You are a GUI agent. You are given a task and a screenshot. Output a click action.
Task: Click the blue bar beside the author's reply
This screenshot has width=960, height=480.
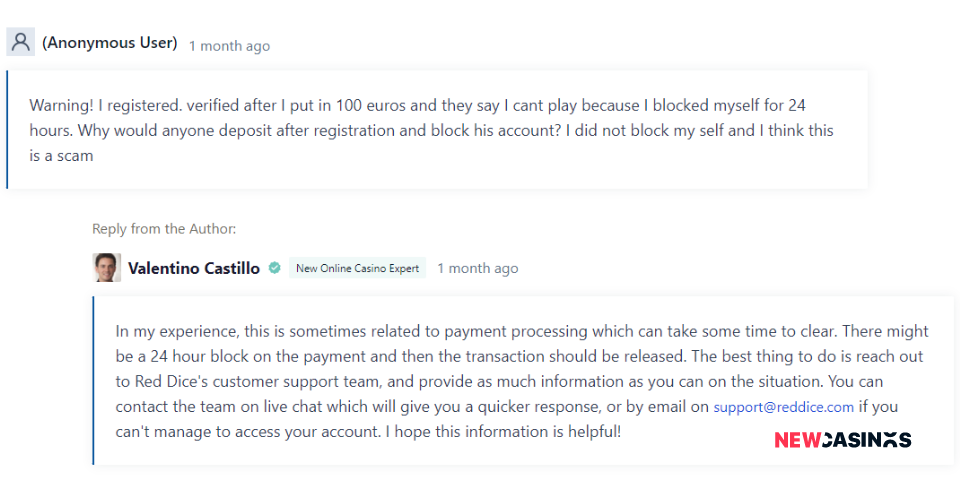[93, 380]
